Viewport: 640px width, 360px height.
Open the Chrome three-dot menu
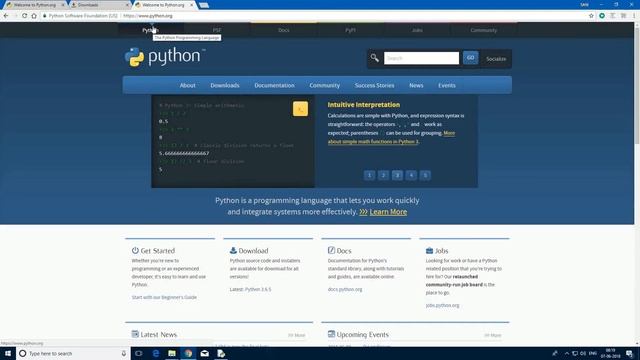pos(634,16)
